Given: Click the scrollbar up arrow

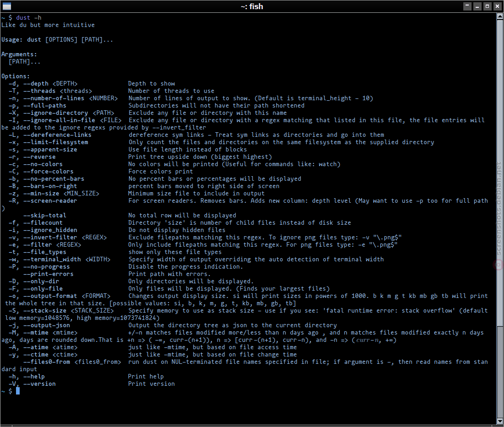Looking at the screenshot, I should [500, 16].
